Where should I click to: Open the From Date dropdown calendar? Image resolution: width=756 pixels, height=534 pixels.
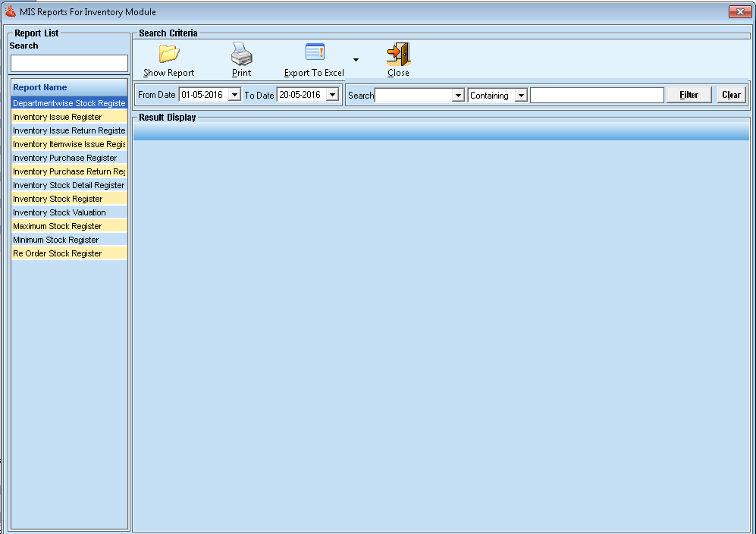[234, 95]
